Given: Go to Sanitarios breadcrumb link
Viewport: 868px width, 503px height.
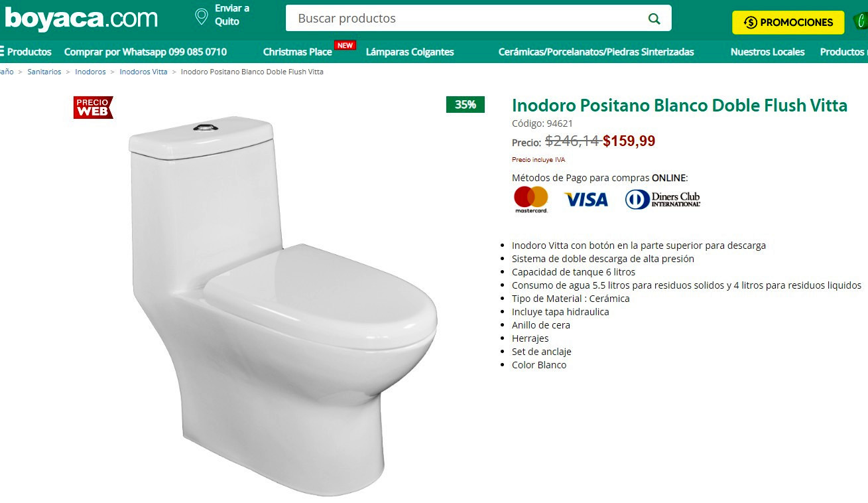Looking at the screenshot, I should (x=44, y=72).
